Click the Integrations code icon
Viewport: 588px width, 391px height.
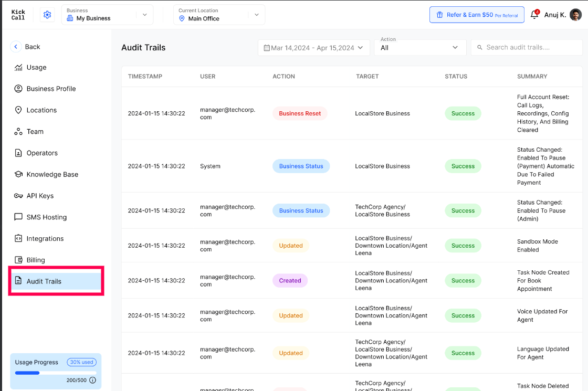[x=18, y=238]
